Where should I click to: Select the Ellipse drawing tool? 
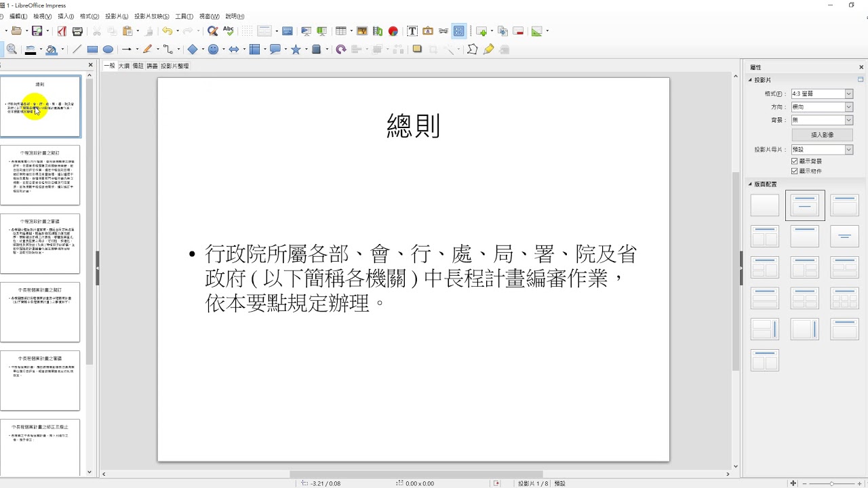108,49
